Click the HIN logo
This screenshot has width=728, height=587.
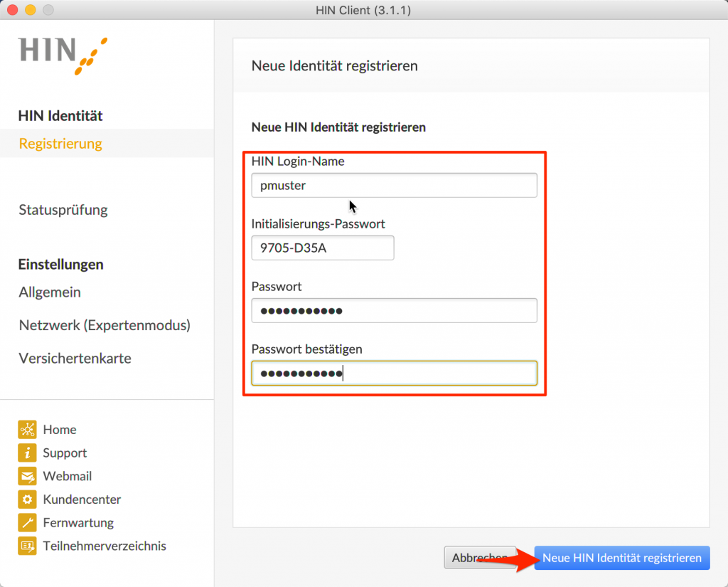point(63,55)
